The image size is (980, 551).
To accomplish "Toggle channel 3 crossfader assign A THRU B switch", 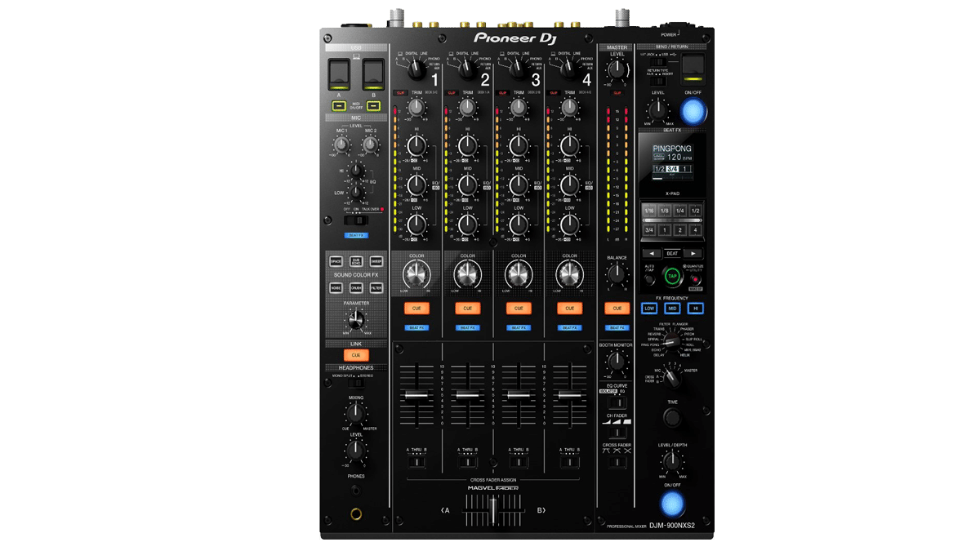I will [518, 463].
